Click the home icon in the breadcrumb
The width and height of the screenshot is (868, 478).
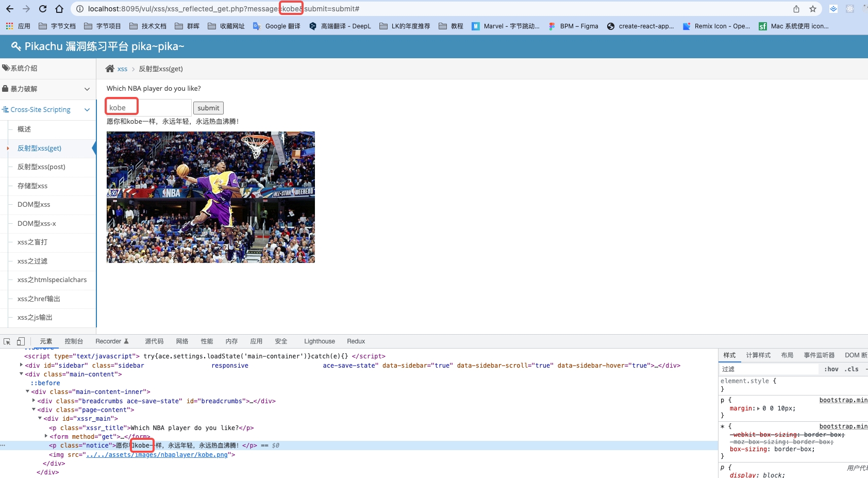pyautogui.click(x=110, y=69)
